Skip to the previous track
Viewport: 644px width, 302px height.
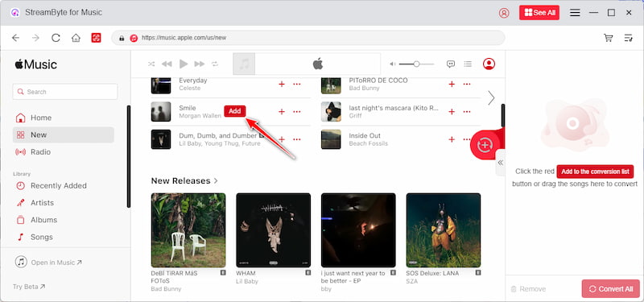pos(167,64)
